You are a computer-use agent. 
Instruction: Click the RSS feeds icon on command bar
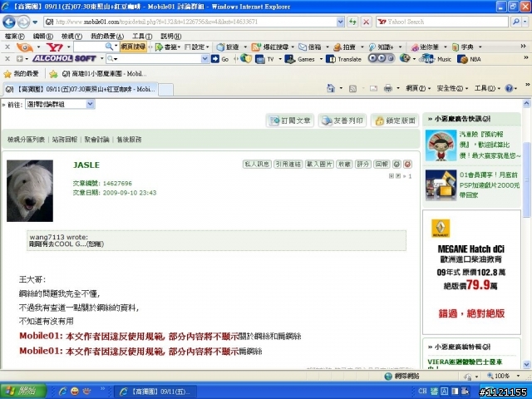coord(352,89)
